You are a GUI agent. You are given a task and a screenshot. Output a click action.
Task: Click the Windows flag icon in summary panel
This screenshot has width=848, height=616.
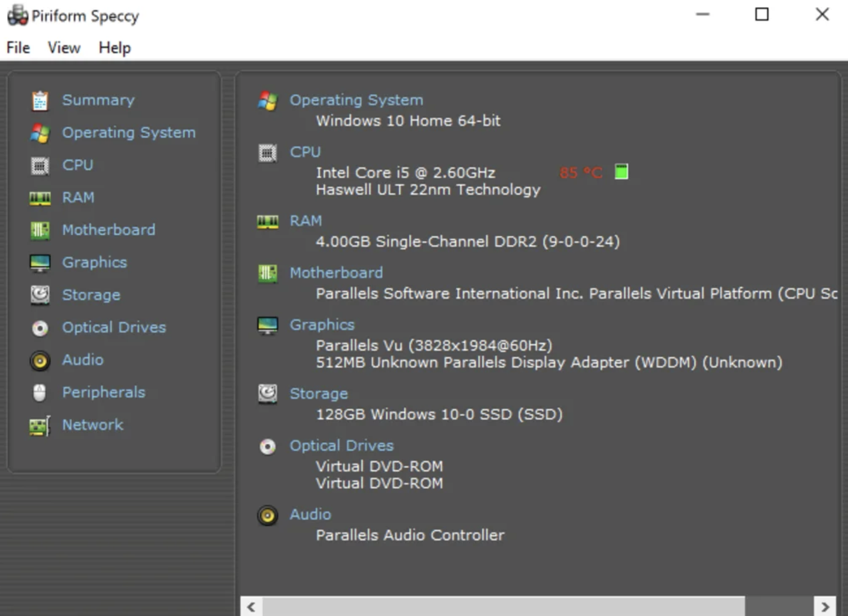click(x=268, y=101)
